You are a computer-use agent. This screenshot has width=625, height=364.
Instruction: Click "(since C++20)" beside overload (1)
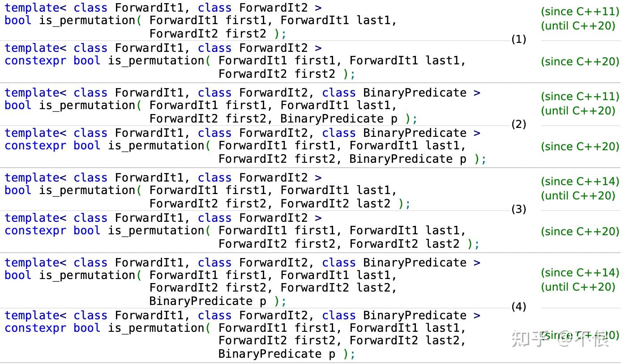tap(580, 62)
